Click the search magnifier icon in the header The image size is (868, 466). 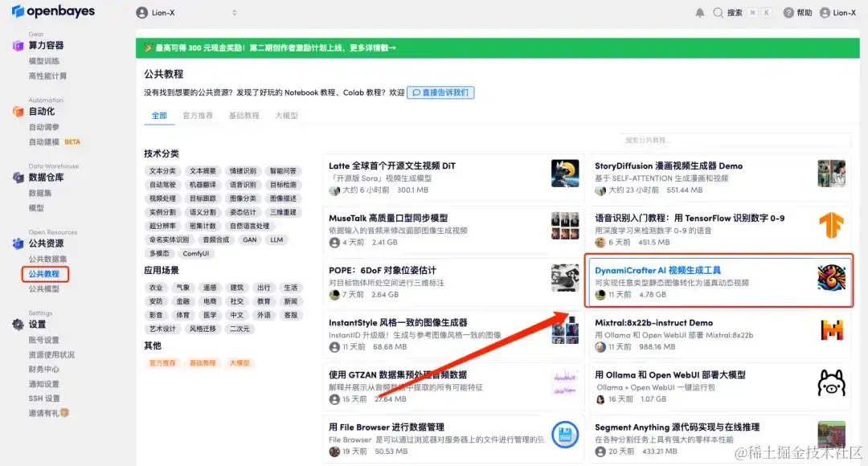pyautogui.click(x=718, y=13)
